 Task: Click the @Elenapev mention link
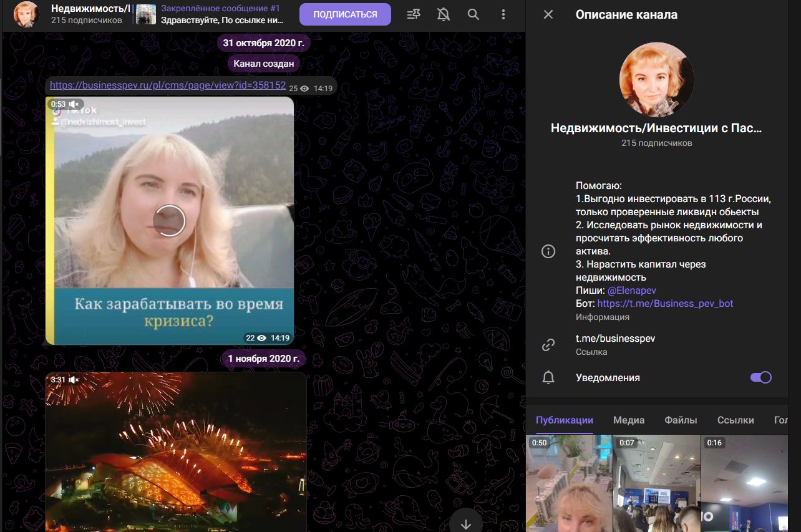[x=631, y=291]
